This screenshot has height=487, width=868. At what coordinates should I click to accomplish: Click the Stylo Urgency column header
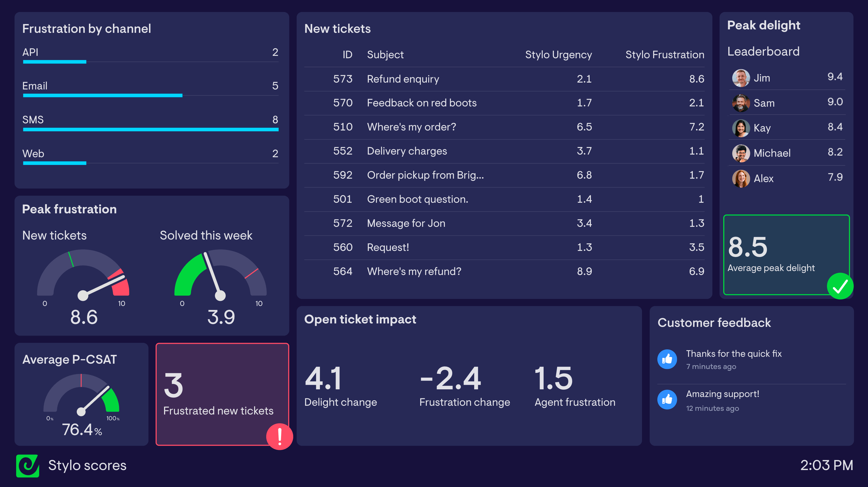tap(558, 55)
